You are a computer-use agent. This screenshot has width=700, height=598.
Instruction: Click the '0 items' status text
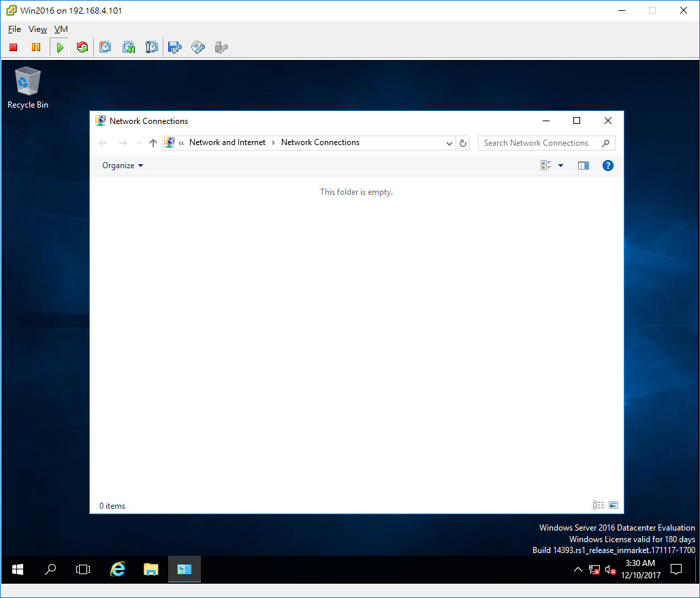click(112, 506)
